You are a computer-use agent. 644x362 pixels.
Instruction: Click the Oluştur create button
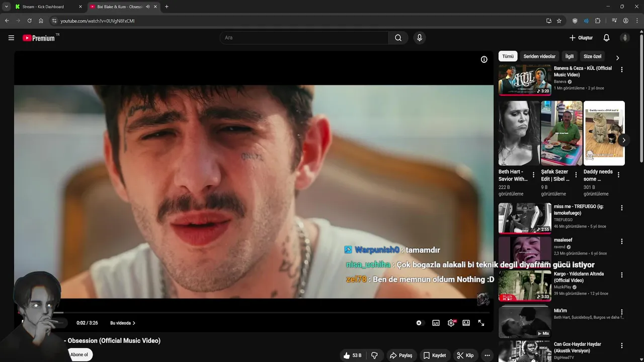pos(581,38)
